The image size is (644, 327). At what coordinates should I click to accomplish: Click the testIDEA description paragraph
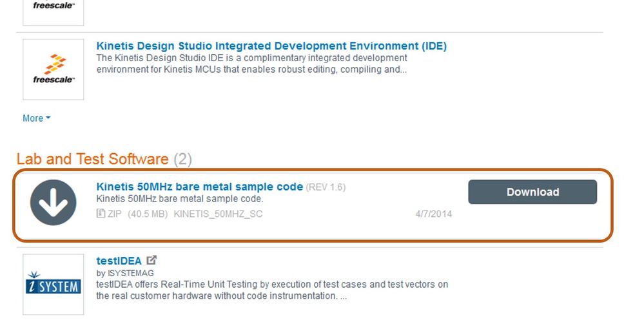pos(271,290)
